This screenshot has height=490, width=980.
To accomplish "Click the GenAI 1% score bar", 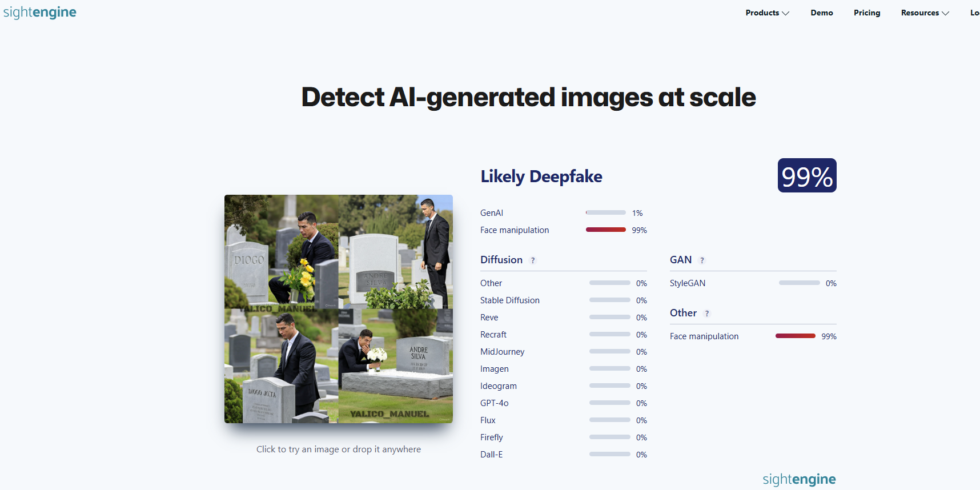I will point(605,212).
